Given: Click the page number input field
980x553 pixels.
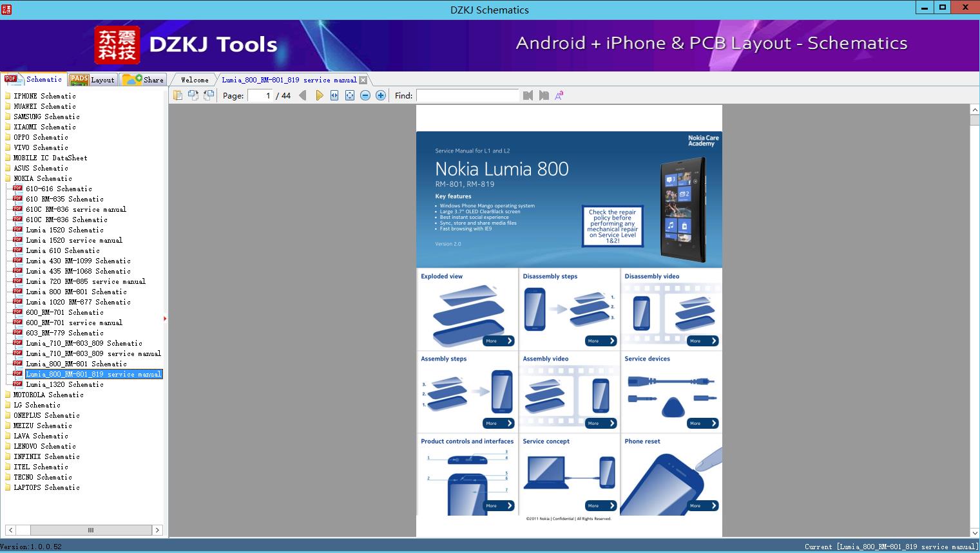Looking at the screenshot, I should (260, 95).
